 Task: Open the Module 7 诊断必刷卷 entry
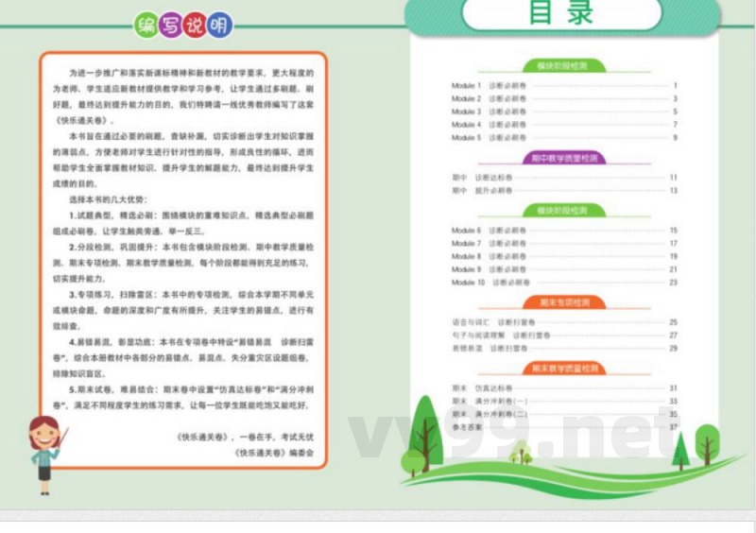tap(564, 243)
